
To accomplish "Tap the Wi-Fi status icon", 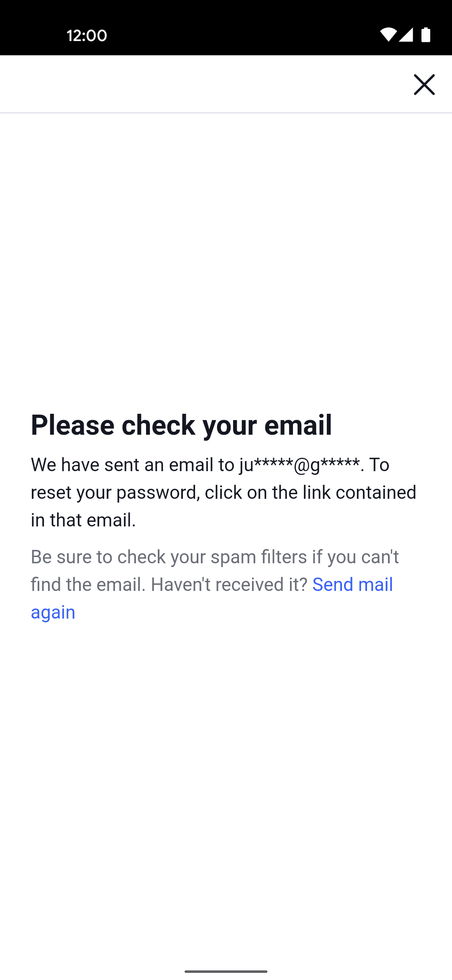I will pos(388,35).
